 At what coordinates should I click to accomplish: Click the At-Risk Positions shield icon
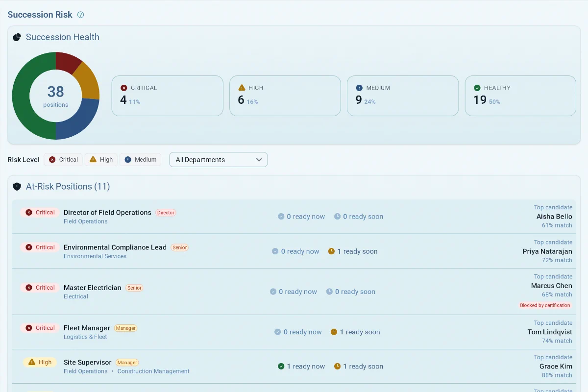(x=17, y=187)
